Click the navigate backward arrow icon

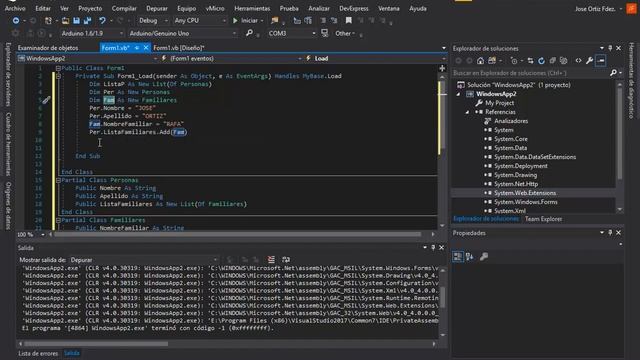click(16, 20)
